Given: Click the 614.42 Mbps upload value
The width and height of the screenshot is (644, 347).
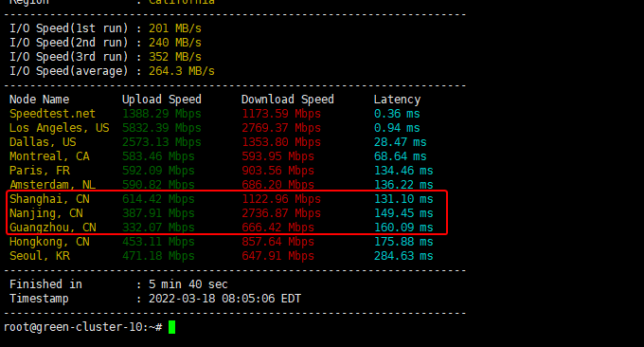Looking at the screenshot, I should tap(158, 199).
